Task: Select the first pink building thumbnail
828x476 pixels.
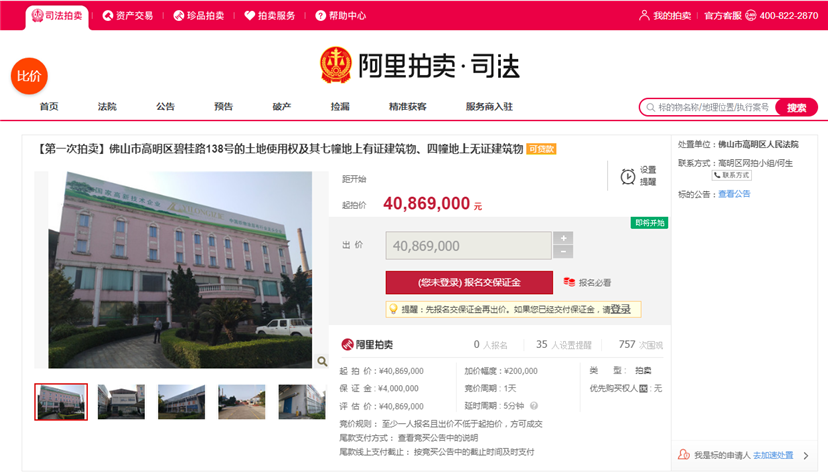Action: pos(61,402)
